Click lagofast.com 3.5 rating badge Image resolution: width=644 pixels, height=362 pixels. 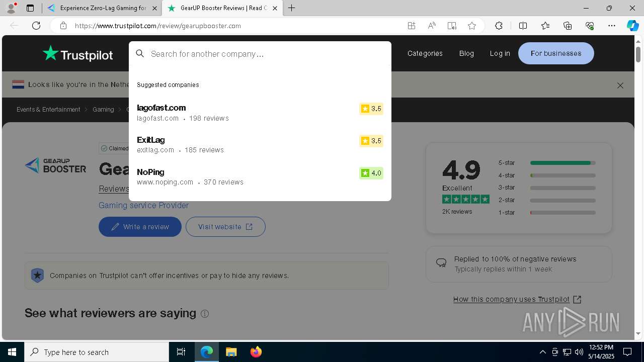(x=371, y=109)
